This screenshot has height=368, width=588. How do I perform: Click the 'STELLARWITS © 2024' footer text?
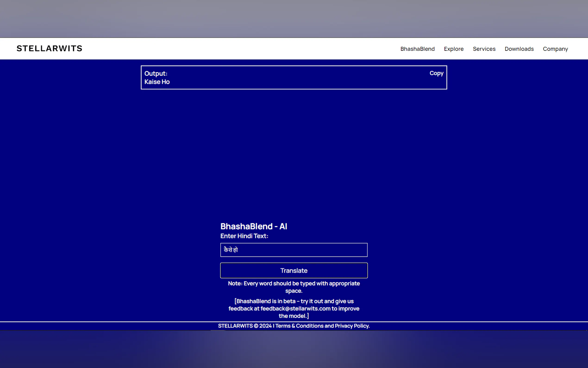click(244, 326)
